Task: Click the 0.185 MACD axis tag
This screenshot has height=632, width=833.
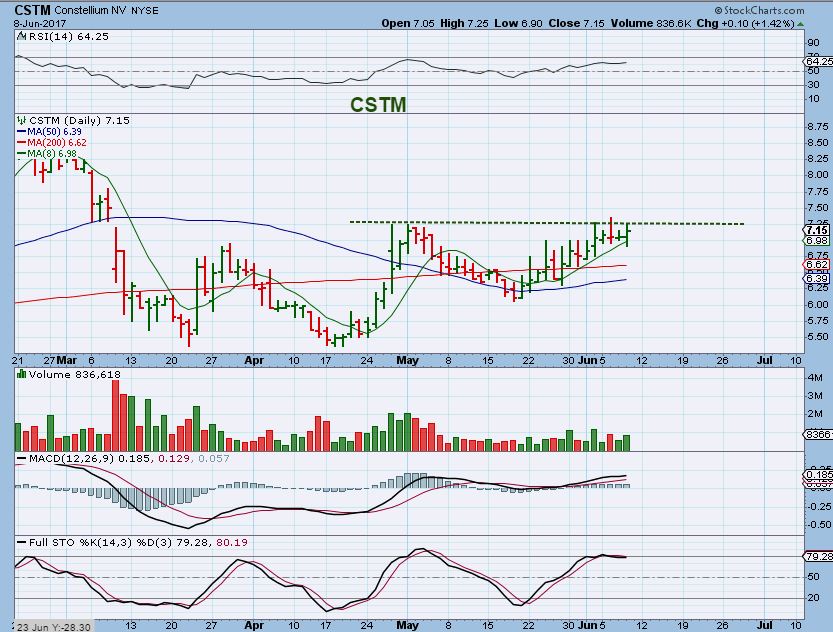Action: pyautogui.click(x=819, y=475)
